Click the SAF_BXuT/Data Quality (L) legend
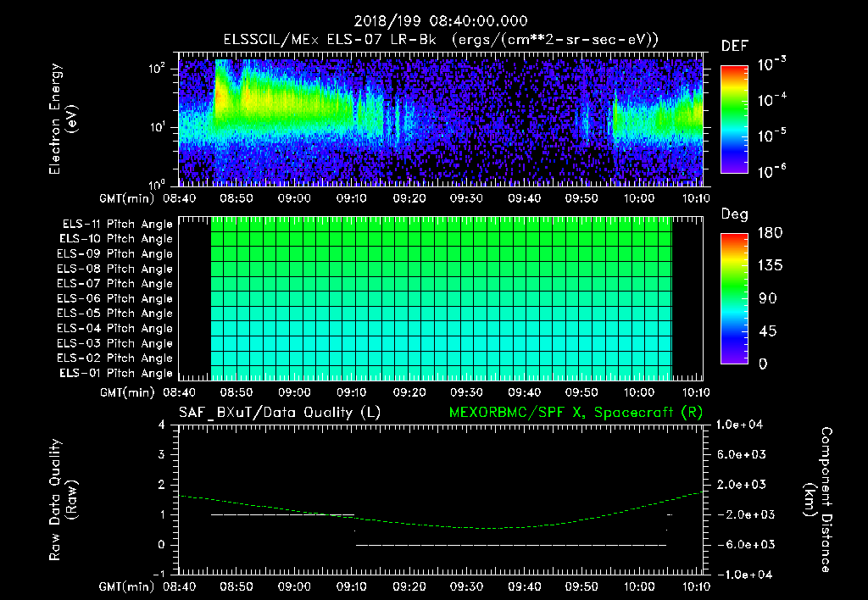868x600 pixels. coord(280,413)
